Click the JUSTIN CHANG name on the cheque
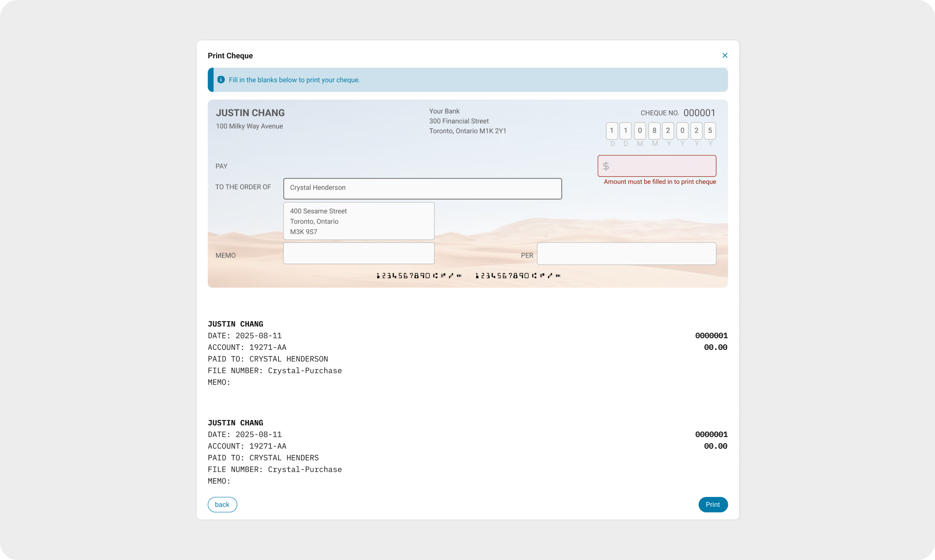This screenshot has width=935, height=560. (250, 113)
